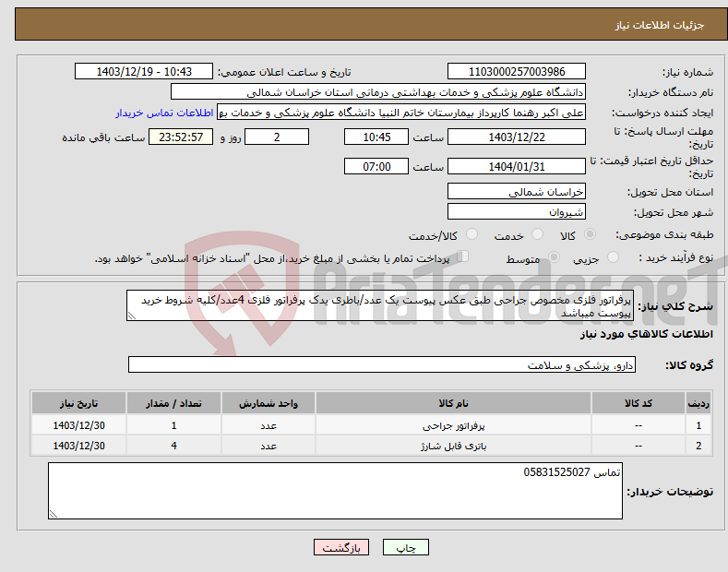
Task: Click the واحد شمارش column header
Action: pos(269,403)
